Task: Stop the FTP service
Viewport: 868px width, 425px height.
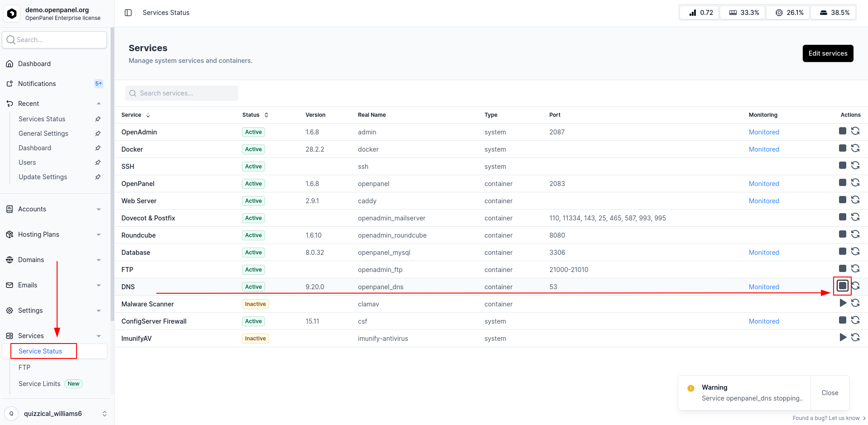Action: pos(843,269)
